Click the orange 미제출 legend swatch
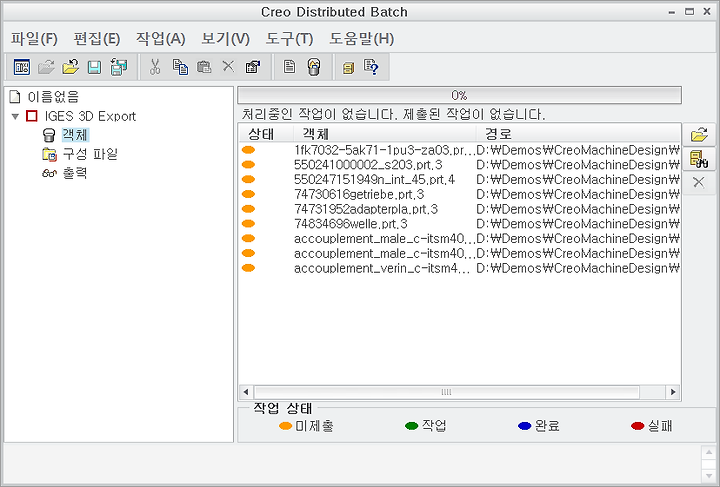Image resolution: width=720 pixels, height=487 pixels. 286,426
